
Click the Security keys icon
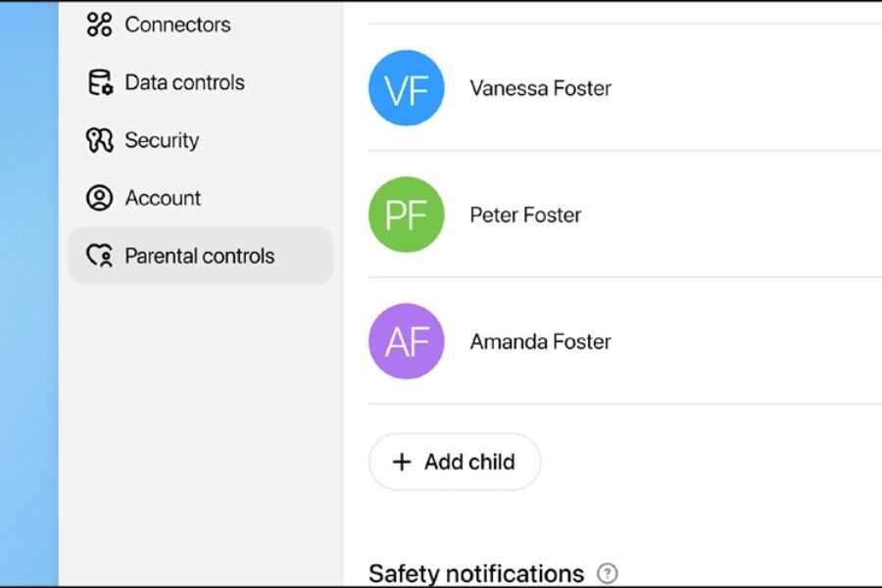(99, 140)
